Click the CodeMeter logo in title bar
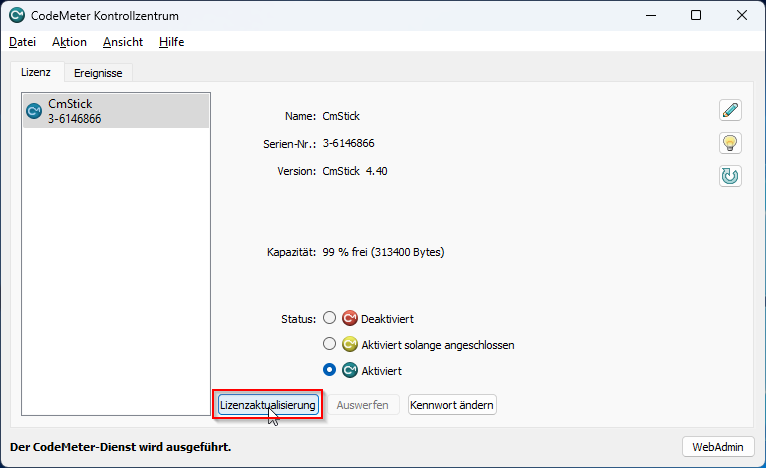This screenshot has height=468, width=766. pos(17,15)
